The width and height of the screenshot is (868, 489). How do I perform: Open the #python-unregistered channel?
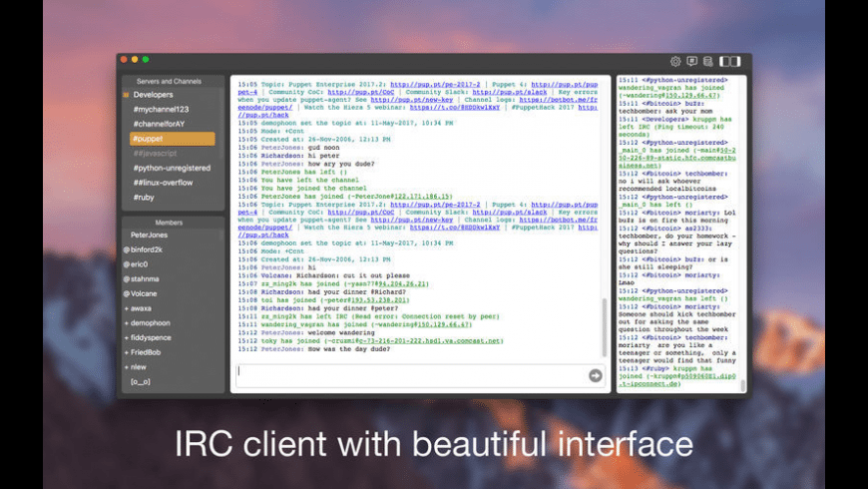click(171, 168)
